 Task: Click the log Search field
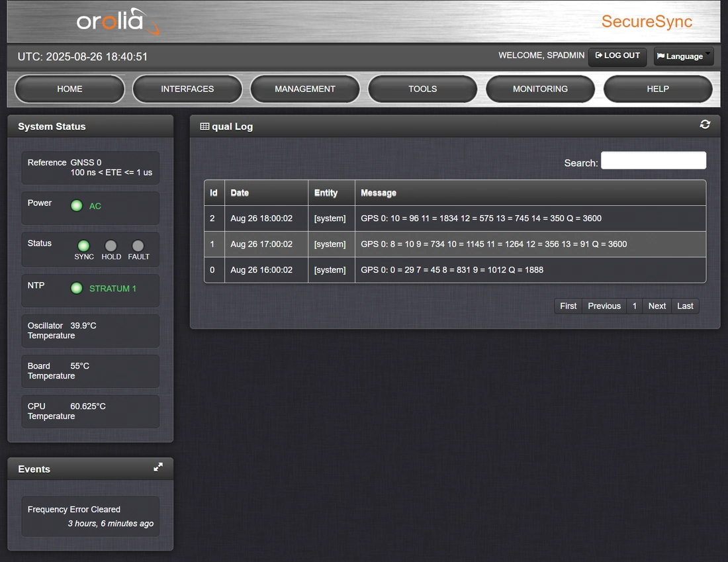pyautogui.click(x=654, y=160)
